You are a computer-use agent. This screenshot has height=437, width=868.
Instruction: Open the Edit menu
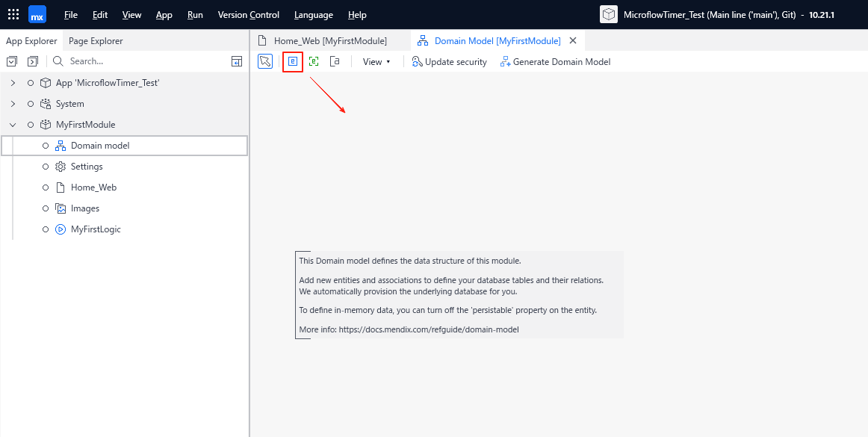click(100, 15)
